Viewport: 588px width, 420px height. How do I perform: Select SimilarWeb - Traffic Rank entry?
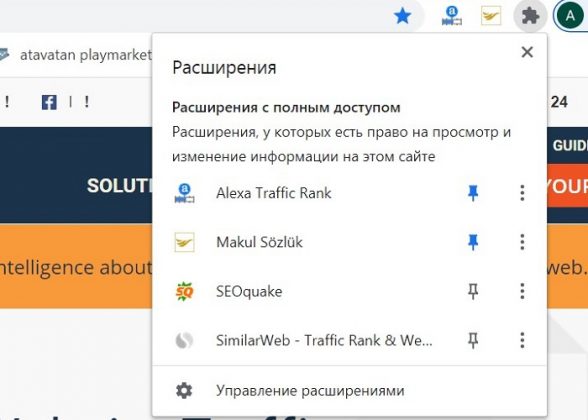tap(314, 340)
